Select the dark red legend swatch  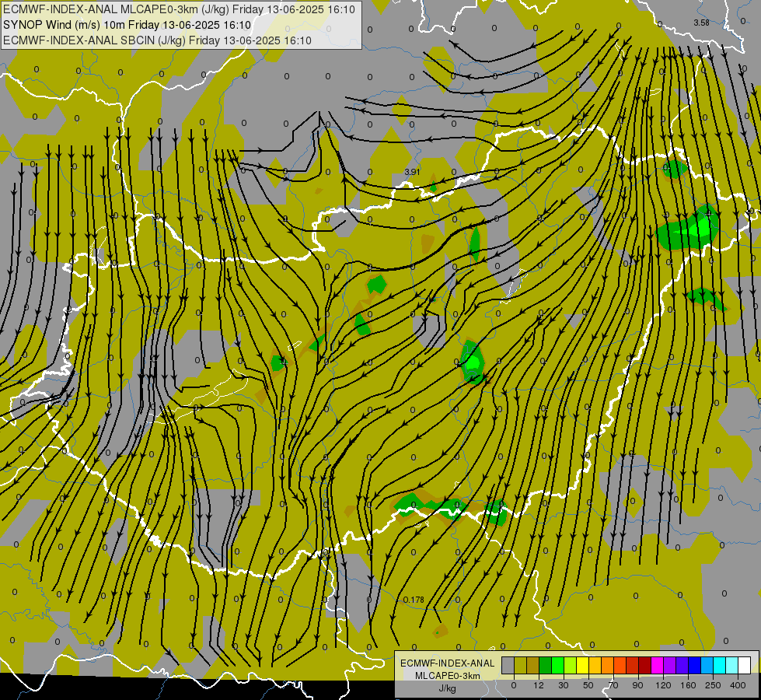645,665
